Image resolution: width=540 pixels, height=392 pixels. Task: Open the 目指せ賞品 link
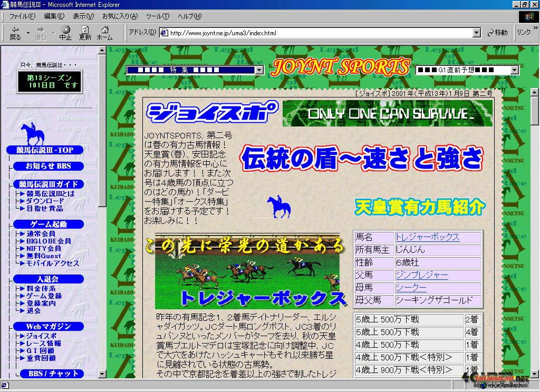(45, 209)
